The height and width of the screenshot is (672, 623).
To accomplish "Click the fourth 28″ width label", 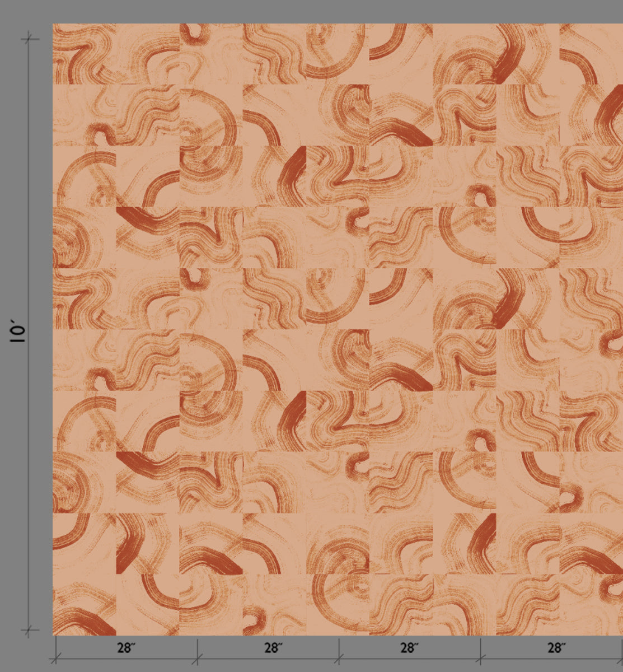I will [x=555, y=648].
